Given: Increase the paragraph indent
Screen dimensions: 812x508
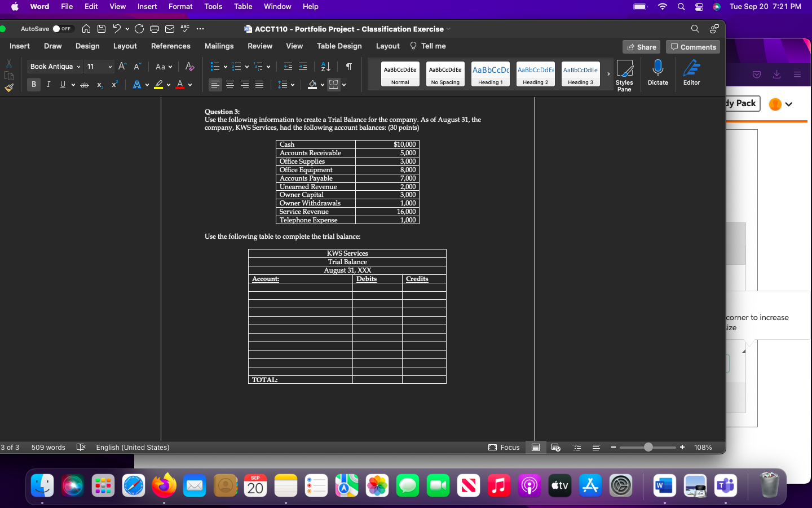Looking at the screenshot, I should 303,67.
